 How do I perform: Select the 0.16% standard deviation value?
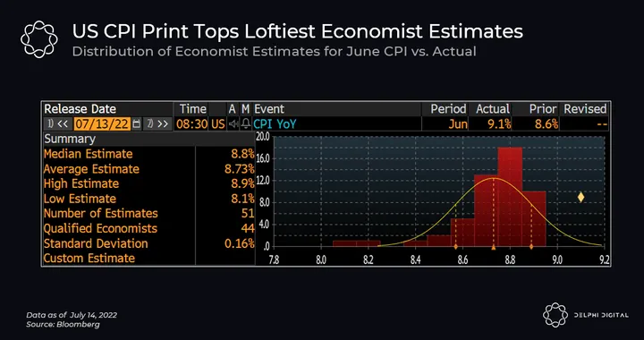pyautogui.click(x=240, y=243)
